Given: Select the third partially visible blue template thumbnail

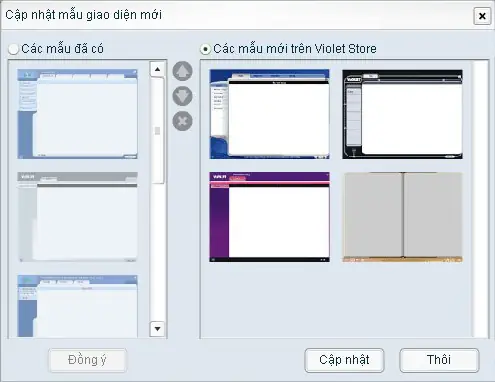Looking at the screenshot, I should point(77,306).
